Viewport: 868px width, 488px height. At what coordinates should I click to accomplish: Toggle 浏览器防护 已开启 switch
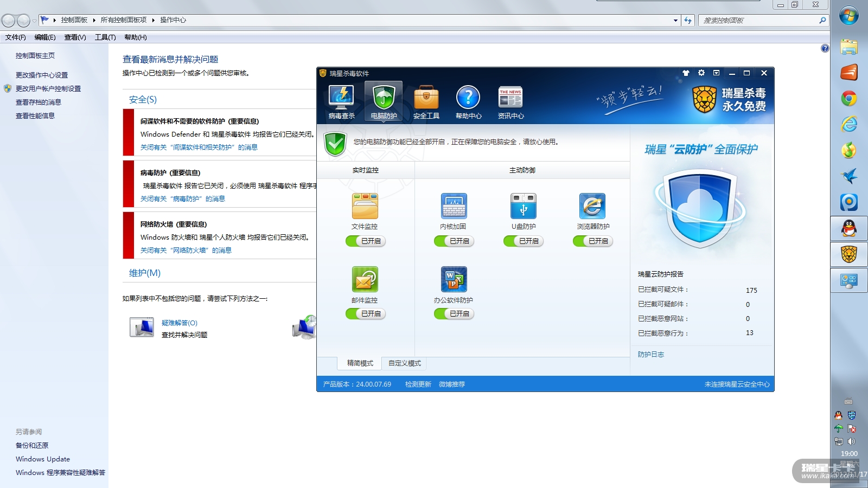click(x=593, y=241)
